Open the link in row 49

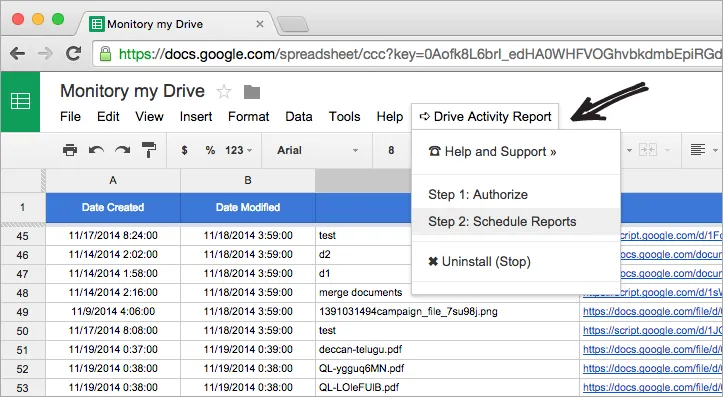click(652, 312)
